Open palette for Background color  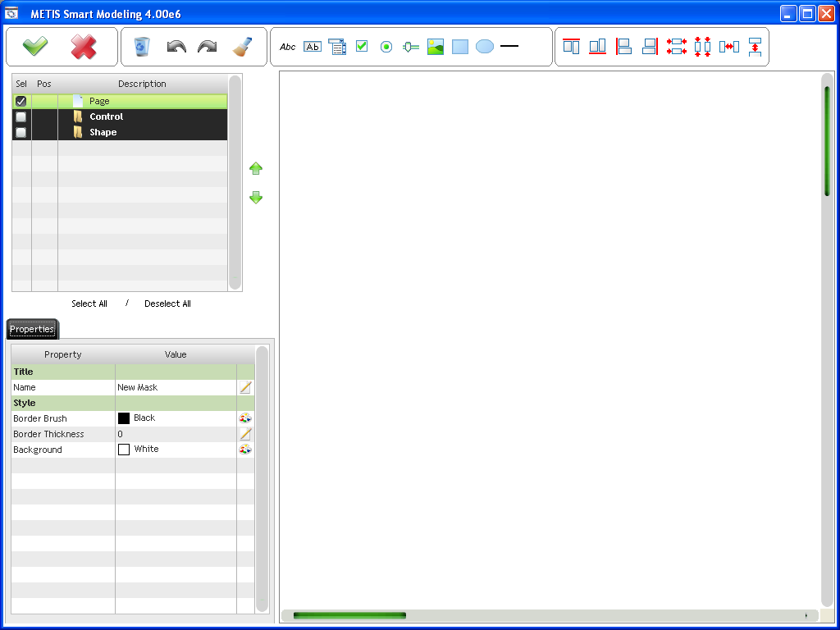coord(245,450)
